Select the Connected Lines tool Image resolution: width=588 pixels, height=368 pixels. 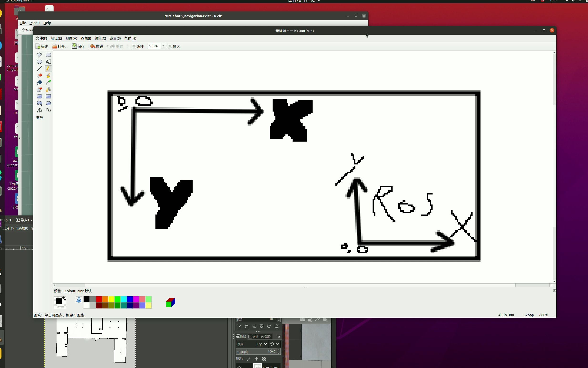(x=39, y=110)
